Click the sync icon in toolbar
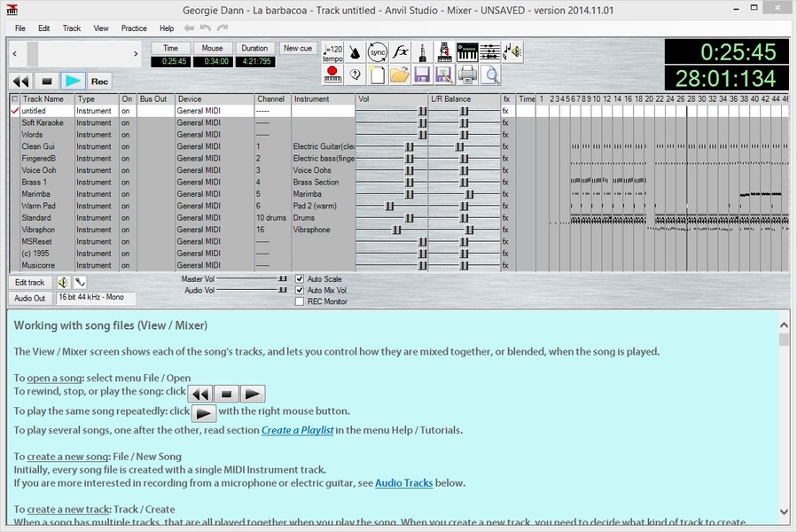This screenshot has height=532, width=797. coord(378,52)
